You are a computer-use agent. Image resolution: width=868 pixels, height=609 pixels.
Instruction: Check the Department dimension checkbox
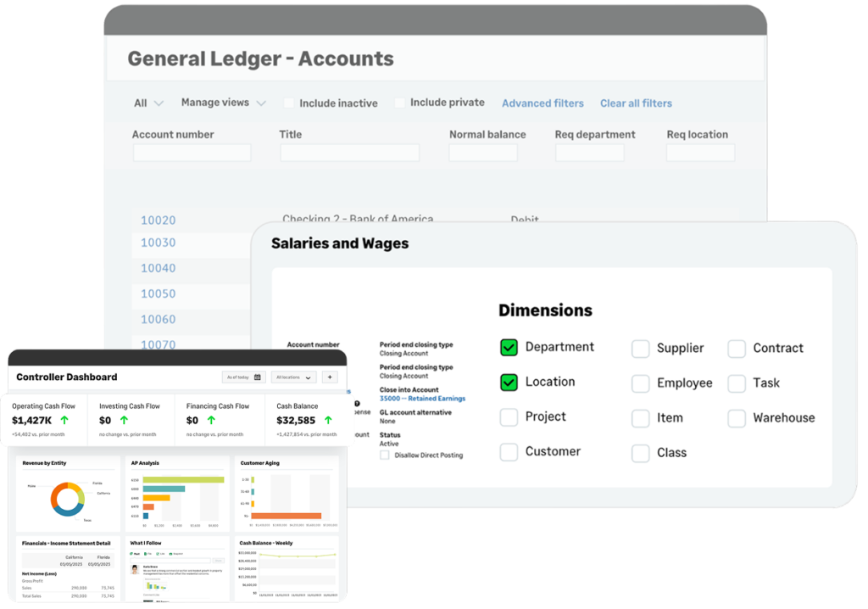pyautogui.click(x=509, y=348)
